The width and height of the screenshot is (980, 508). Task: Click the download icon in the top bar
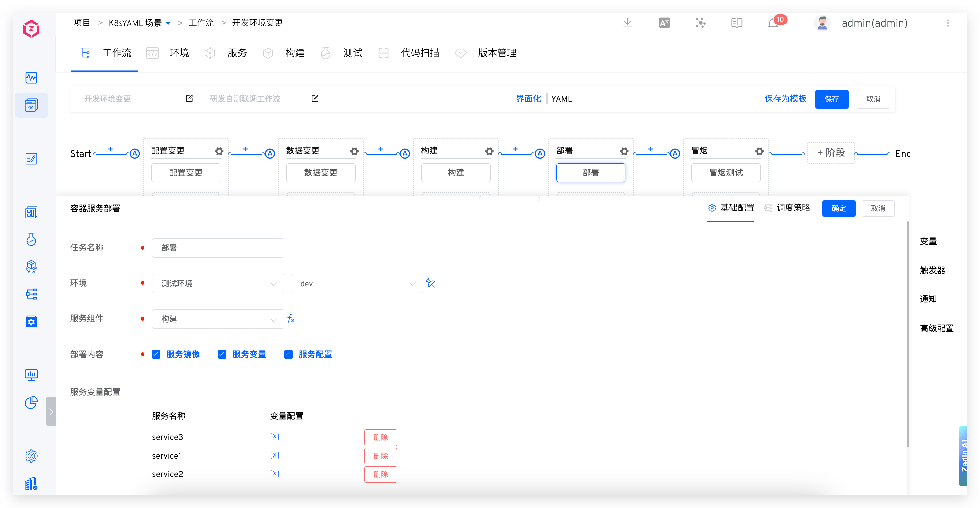tap(628, 23)
